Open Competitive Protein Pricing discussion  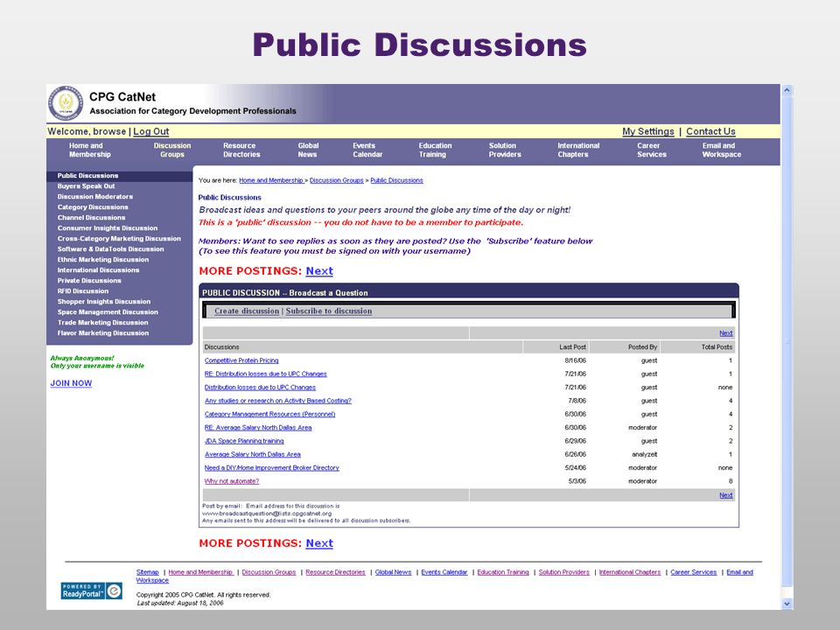click(x=241, y=360)
